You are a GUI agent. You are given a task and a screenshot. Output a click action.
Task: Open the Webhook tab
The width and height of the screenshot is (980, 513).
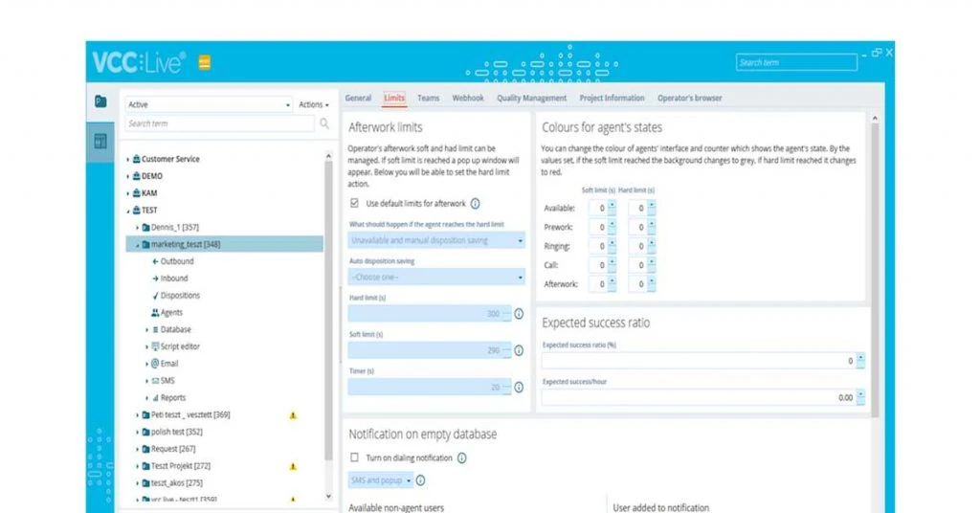pos(468,98)
